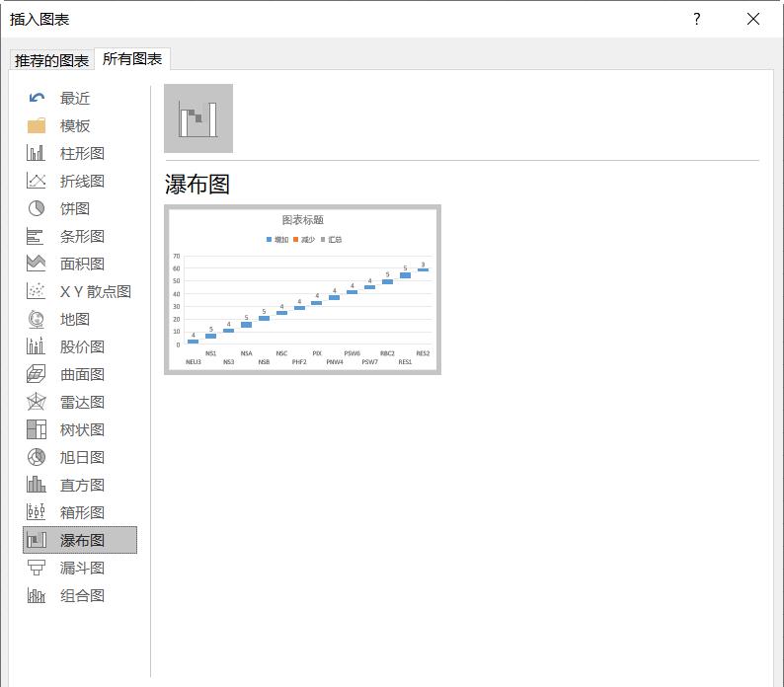Choose the Stock chart (股价图) icon

pos(36,346)
